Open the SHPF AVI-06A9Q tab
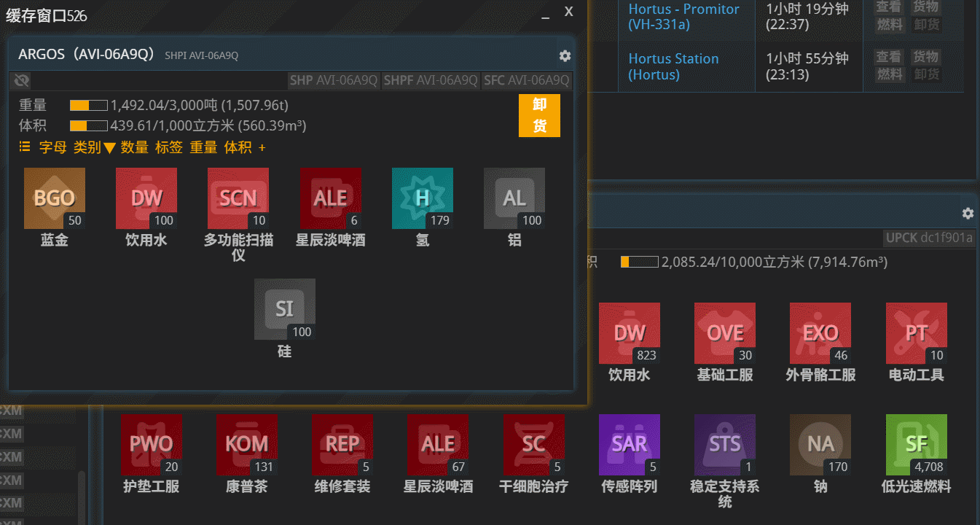The width and height of the screenshot is (980, 525). click(x=430, y=80)
